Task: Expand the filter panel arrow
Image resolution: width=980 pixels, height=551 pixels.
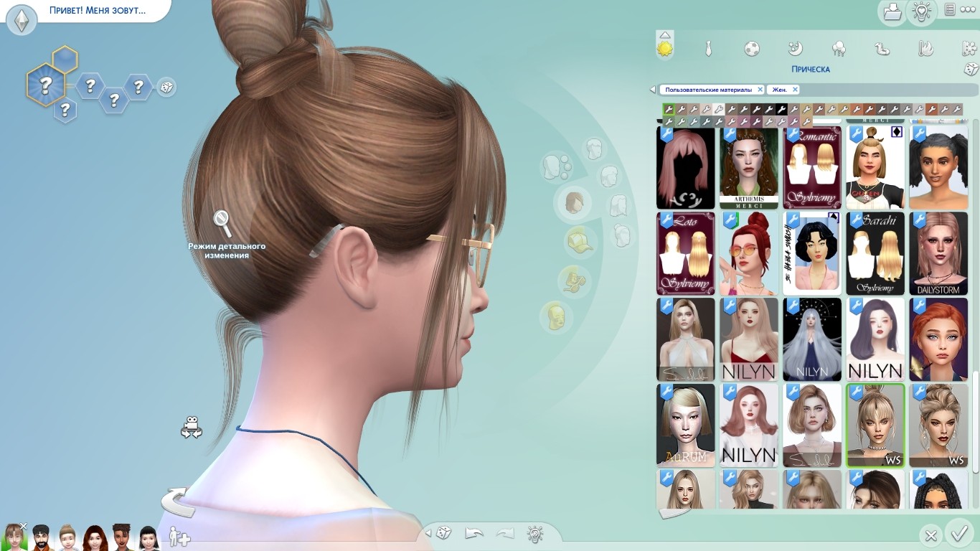Action: (652, 90)
